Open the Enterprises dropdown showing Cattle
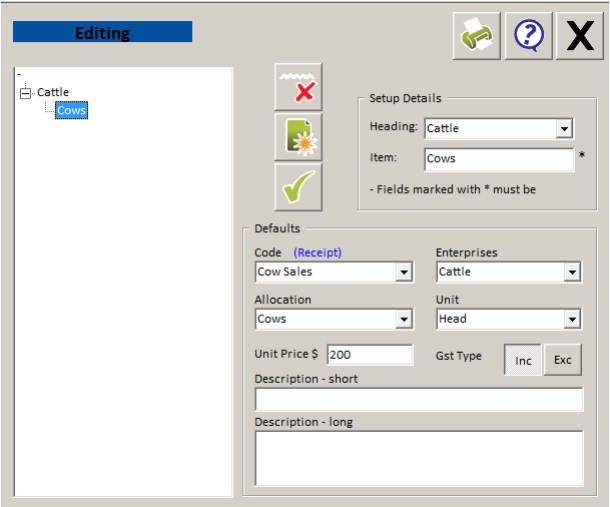The image size is (610, 507). 572,272
